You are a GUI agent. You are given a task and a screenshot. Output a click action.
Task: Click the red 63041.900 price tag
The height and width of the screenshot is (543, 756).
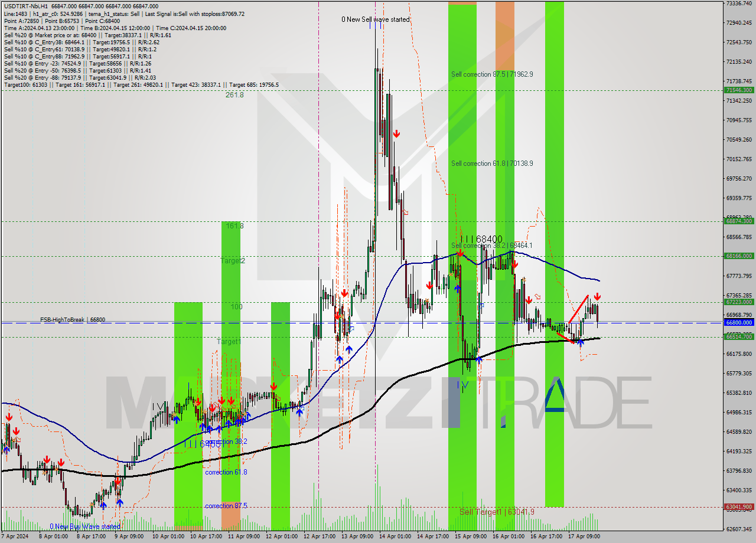[x=738, y=506]
